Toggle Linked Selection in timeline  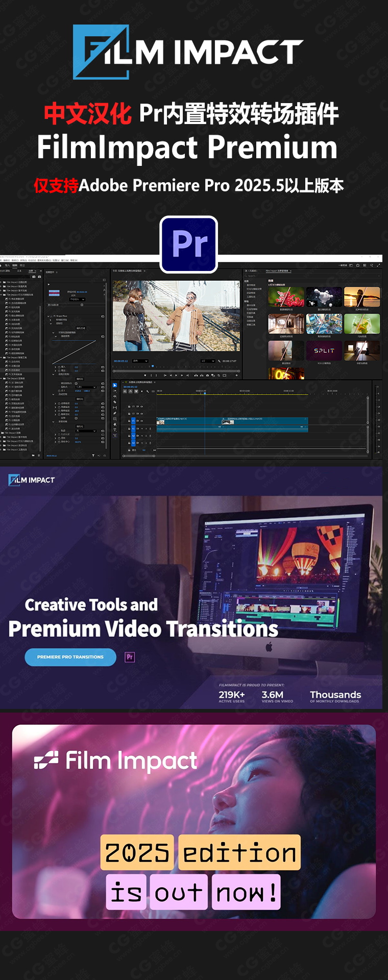tap(136, 391)
